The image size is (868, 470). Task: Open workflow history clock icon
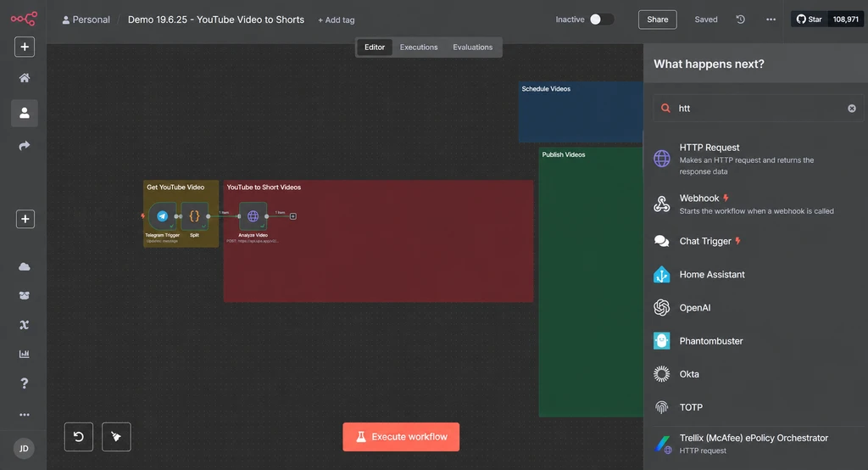pyautogui.click(x=740, y=20)
